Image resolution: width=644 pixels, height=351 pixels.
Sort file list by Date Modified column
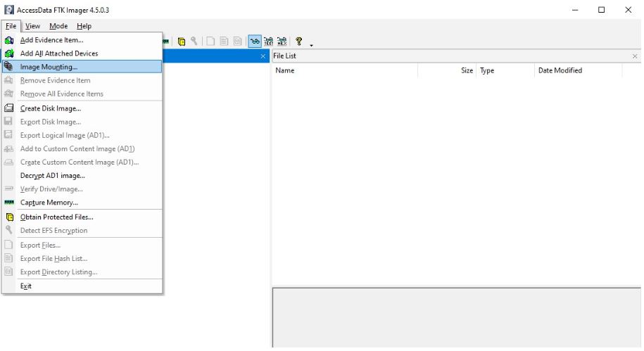[x=579, y=70]
